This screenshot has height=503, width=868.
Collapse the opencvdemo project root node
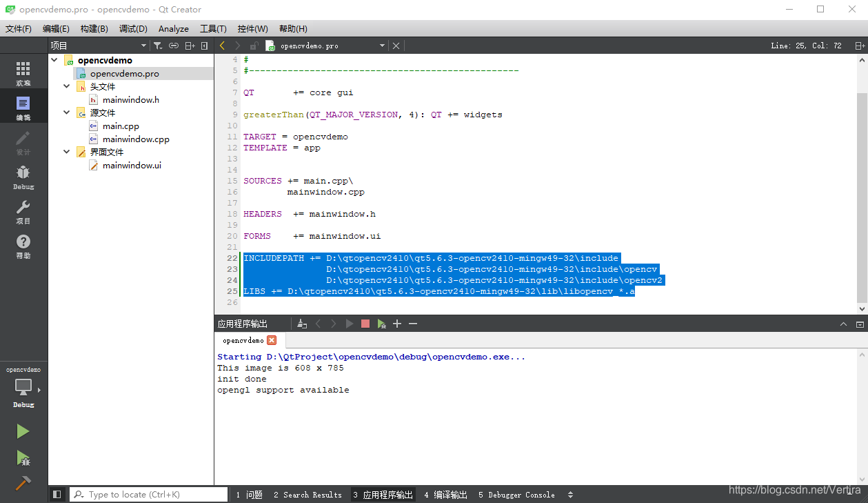(55, 60)
